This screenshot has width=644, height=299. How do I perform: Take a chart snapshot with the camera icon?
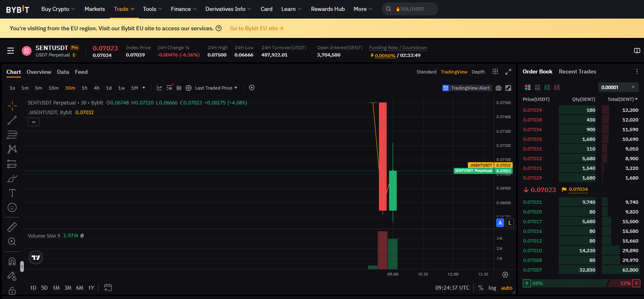tap(499, 88)
